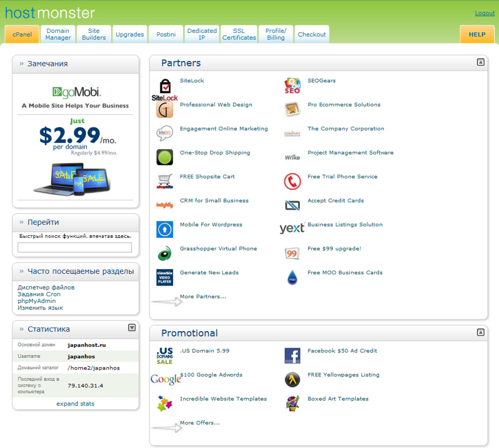This screenshot has height=448, width=499.
Task: Open the FREE Yellowpages Listing link
Action: [x=343, y=375]
